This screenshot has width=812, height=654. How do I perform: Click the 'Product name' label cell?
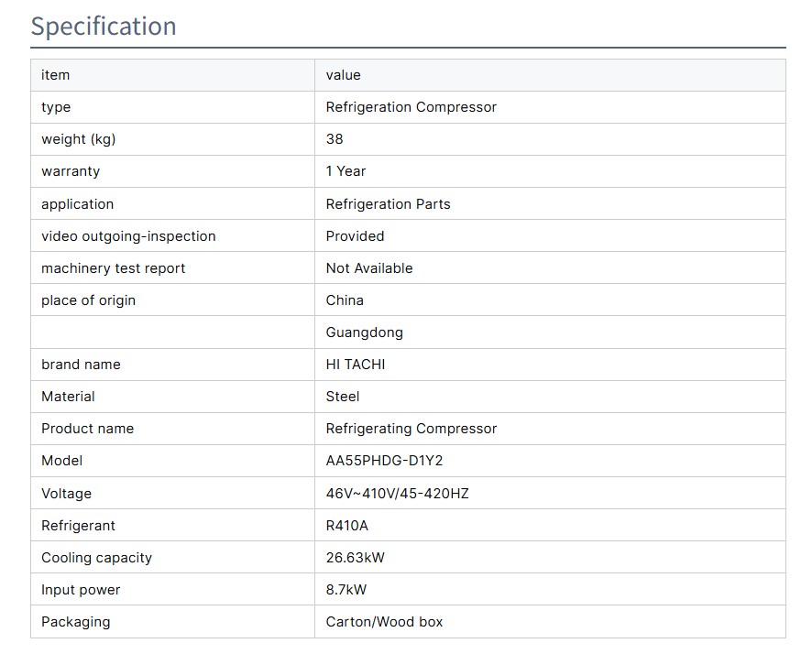pyautogui.click(x=87, y=429)
